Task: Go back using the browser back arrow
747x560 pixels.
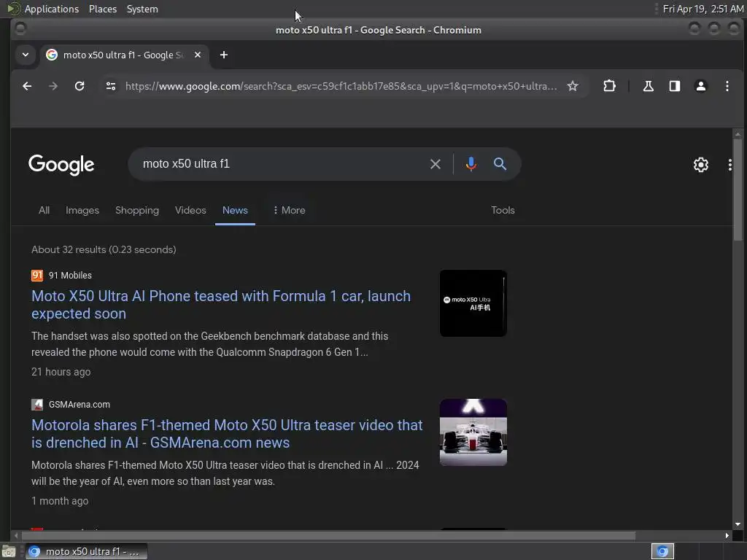Action: pyautogui.click(x=27, y=86)
